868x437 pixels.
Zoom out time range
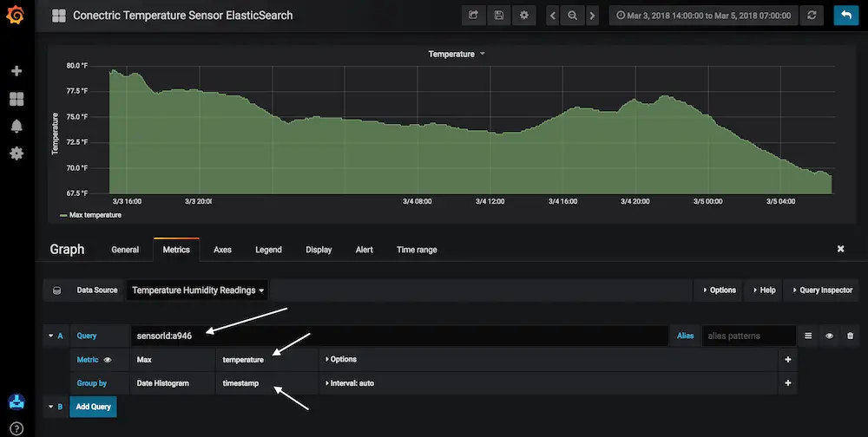[572, 16]
